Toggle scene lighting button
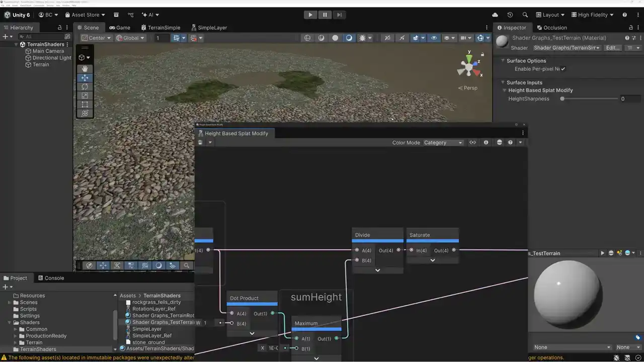 (349, 38)
